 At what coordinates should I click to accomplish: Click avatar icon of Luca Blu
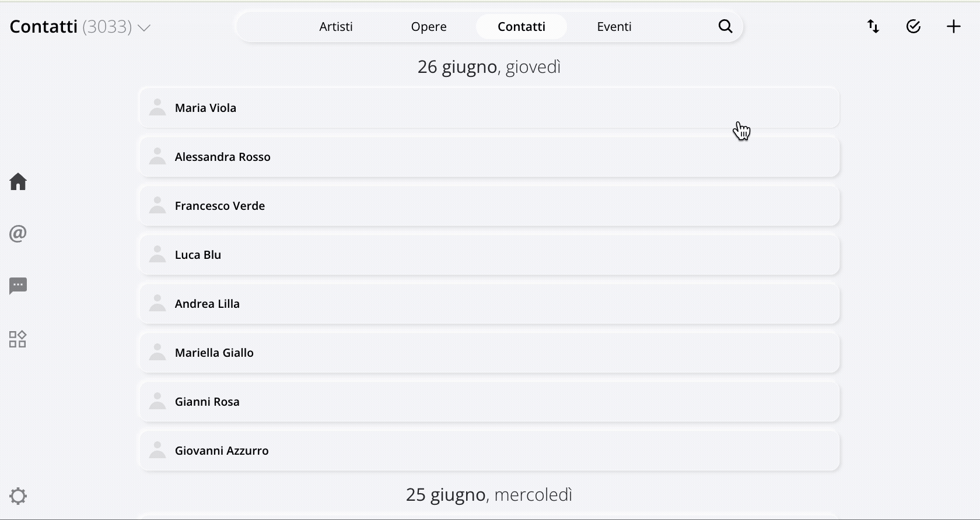click(x=157, y=254)
